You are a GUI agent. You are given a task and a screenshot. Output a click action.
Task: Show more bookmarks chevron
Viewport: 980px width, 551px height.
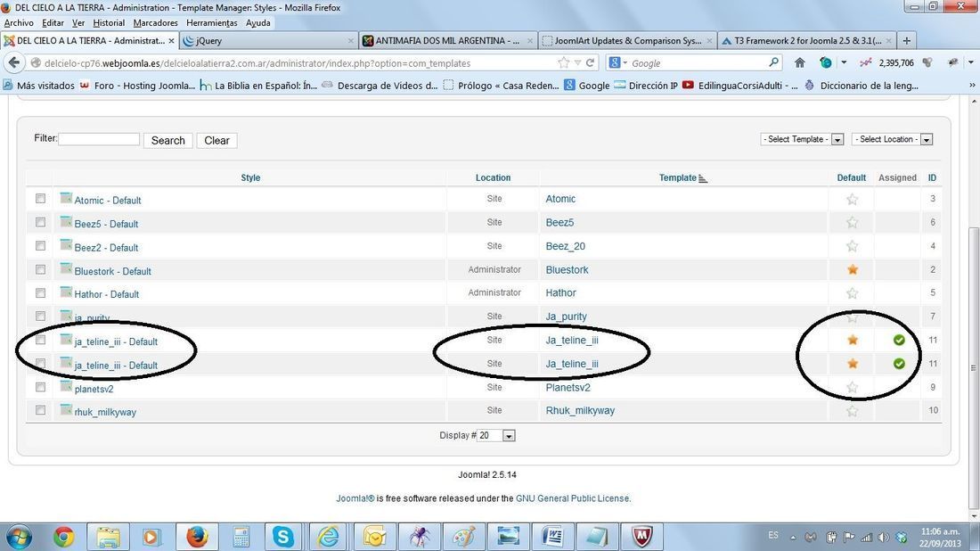point(972,85)
